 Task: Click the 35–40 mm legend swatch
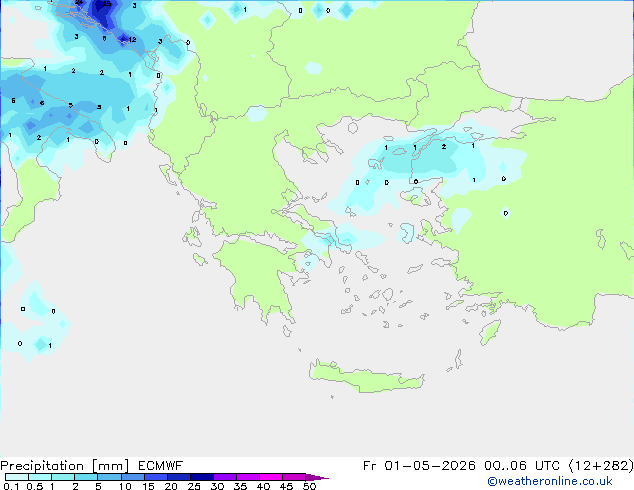(248, 477)
